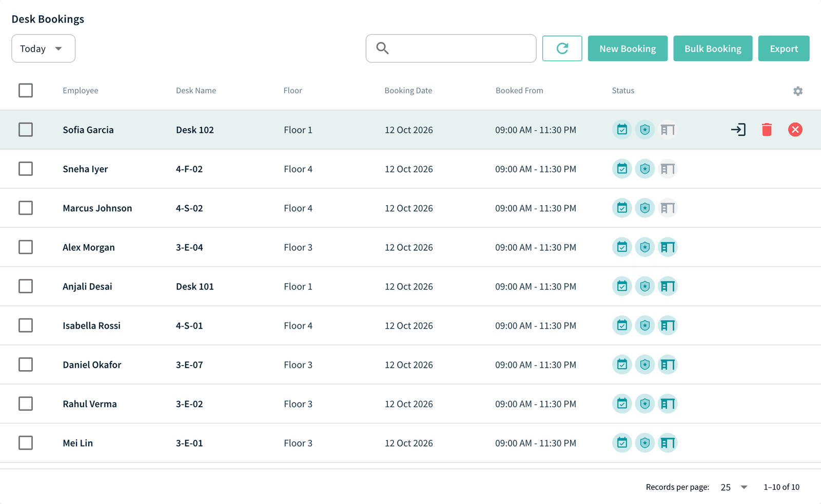
Task: Delete Sofia Garcia's booking with trash icon
Action: tap(767, 130)
